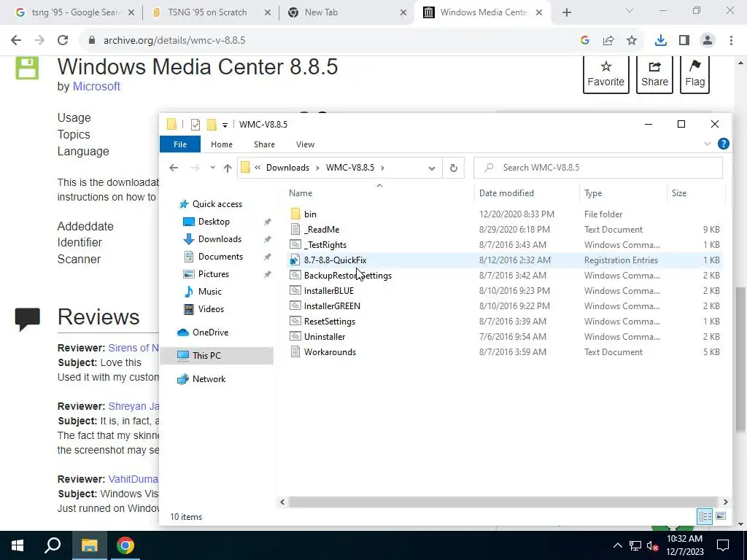Open Explorer help question mark icon
747x560 pixels.
click(723, 144)
